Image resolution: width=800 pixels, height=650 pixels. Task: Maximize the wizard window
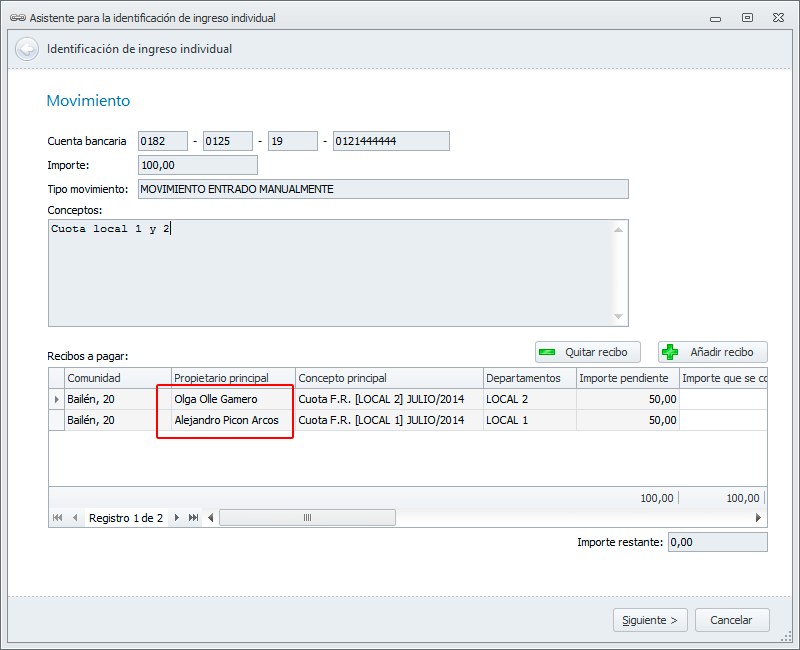pyautogui.click(x=747, y=18)
